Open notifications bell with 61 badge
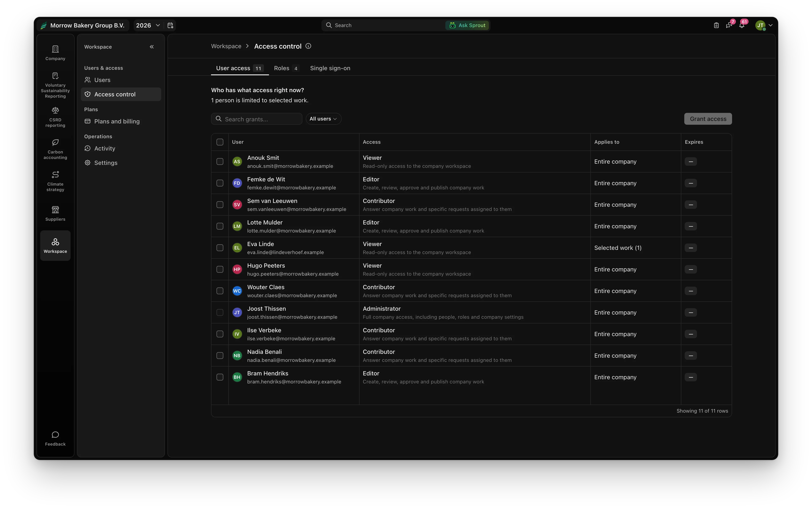The height and width of the screenshot is (509, 812). click(x=742, y=25)
